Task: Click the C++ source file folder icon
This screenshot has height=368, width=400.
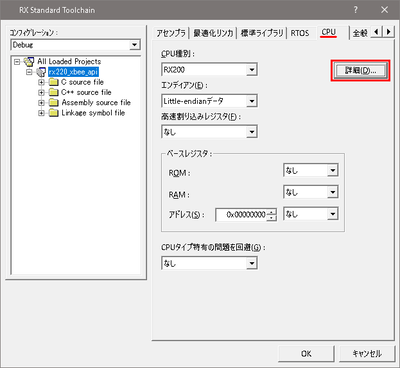Action: [54, 92]
